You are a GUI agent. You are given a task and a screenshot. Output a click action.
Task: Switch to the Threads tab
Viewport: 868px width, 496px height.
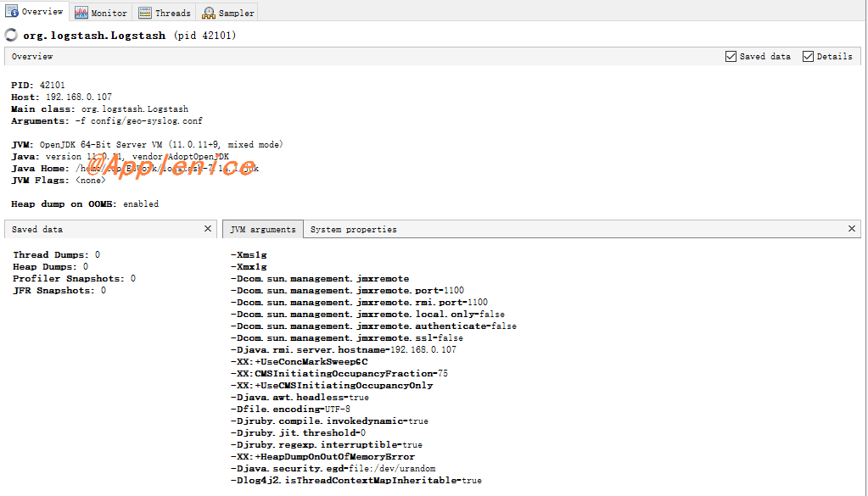165,13
